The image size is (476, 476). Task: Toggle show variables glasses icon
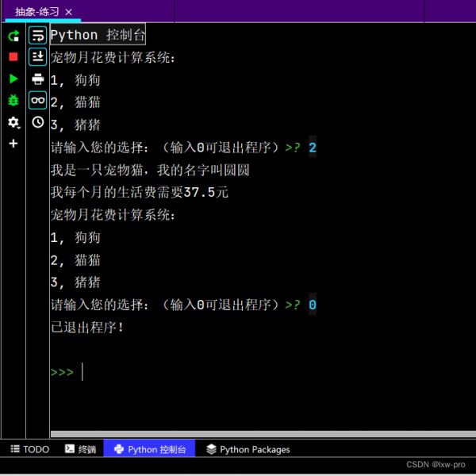click(37, 100)
